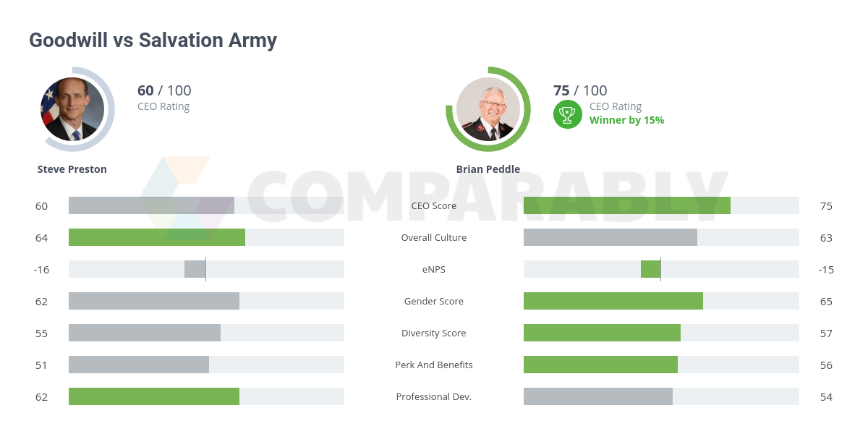The width and height of the screenshot is (868, 434).
Task: Click Goodwill's green Overall Culture bar
Action: click(x=157, y=237)
